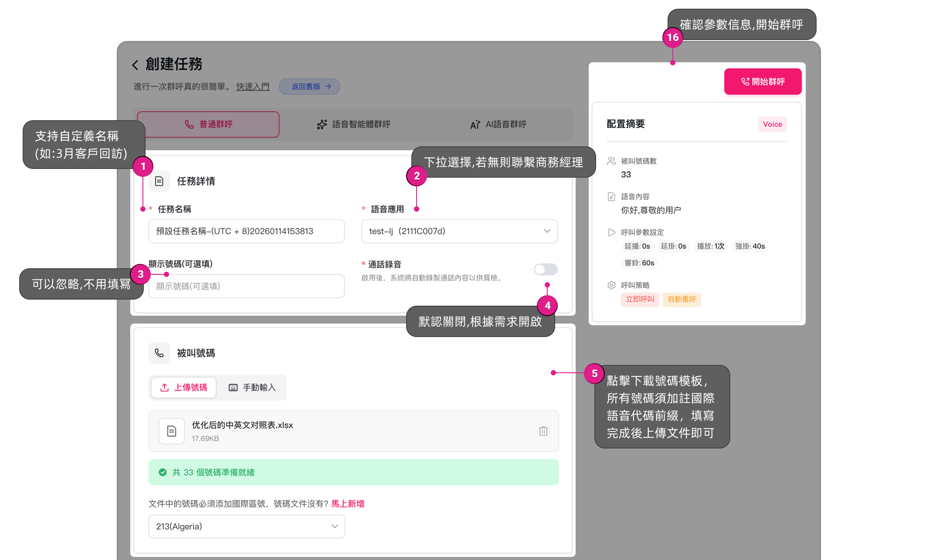Delete the uploaded xlsx file via trash icon
This screenshot has width=936, height=560.
(x=543, y=431)
